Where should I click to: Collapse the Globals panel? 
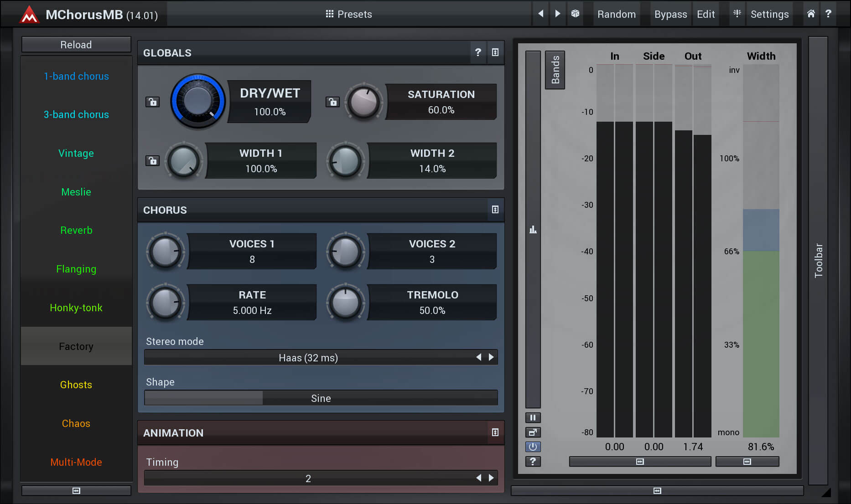(495, 52)
